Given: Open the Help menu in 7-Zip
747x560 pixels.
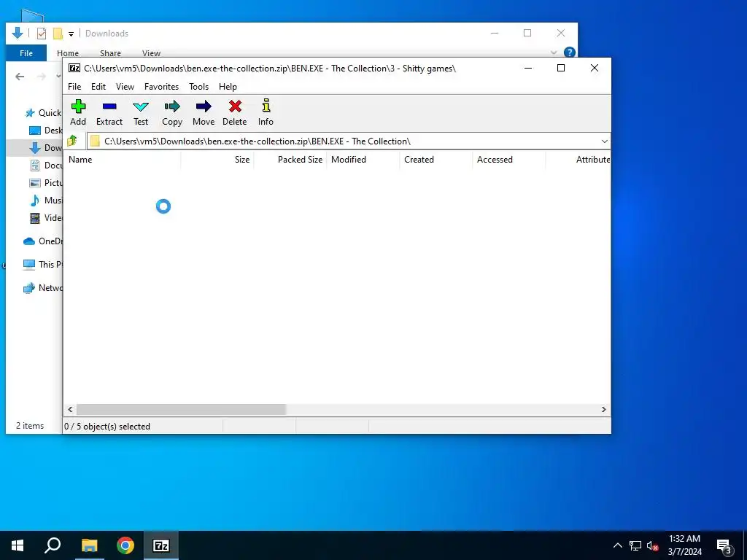Looking at the screenshot, I should [x=228, y=87].
